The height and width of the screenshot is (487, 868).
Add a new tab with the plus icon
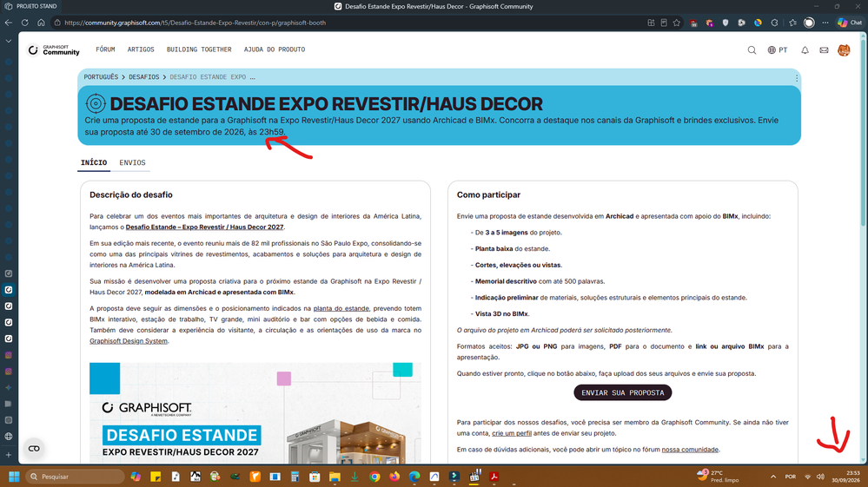coord(9,454)
